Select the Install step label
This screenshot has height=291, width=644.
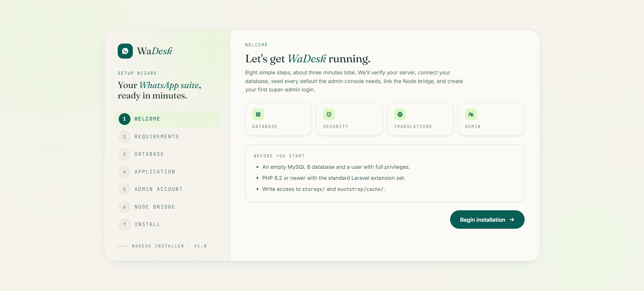pos(147,224)
